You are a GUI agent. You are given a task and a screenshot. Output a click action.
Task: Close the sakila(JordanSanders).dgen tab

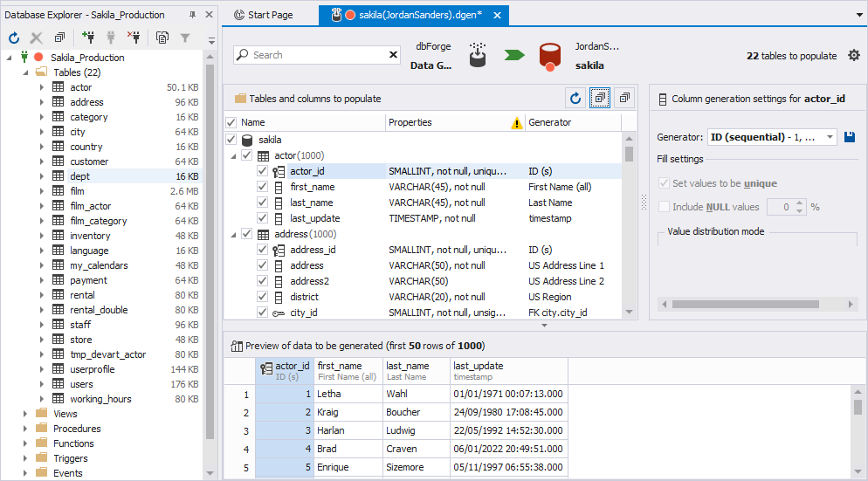click(497, 16)
